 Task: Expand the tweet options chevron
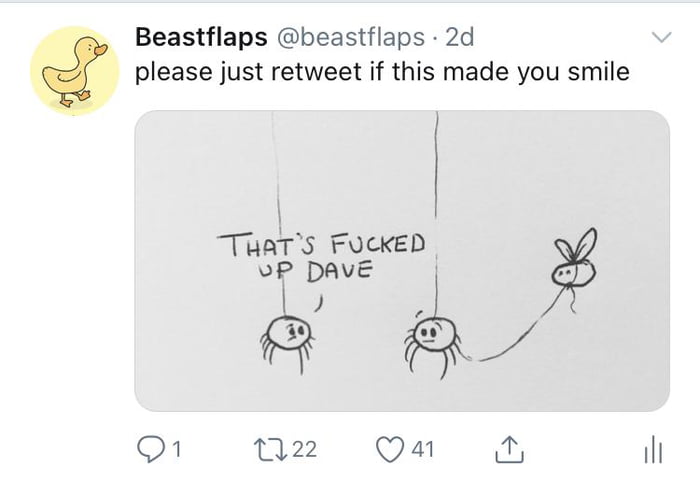(x=660, y=39)
